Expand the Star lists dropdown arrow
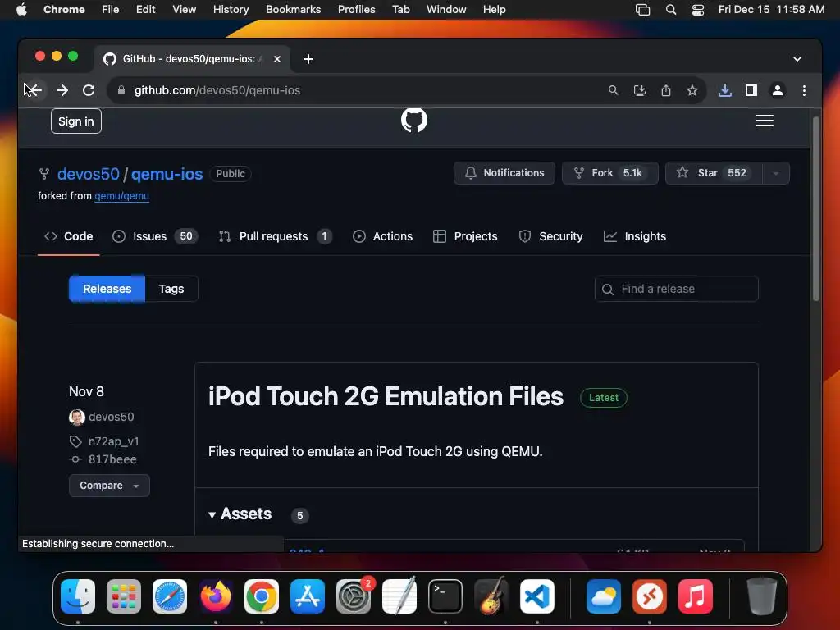Image resolution: width=840 pixels, height=630 pixels. (776, 173)
